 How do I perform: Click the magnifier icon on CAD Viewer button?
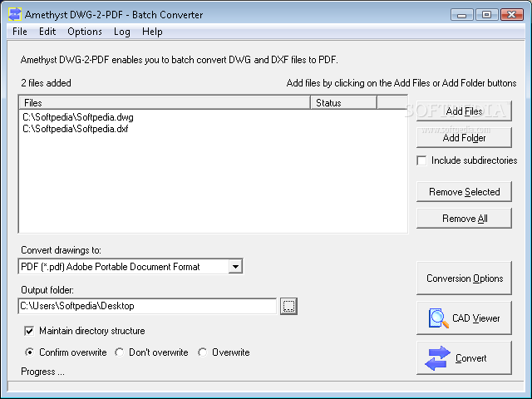[x=438, y=318]
